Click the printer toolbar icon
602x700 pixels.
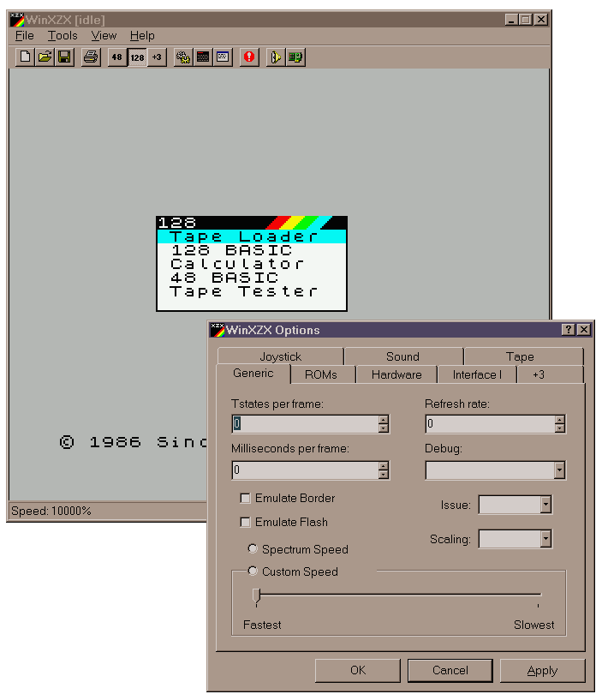(91, 57)
